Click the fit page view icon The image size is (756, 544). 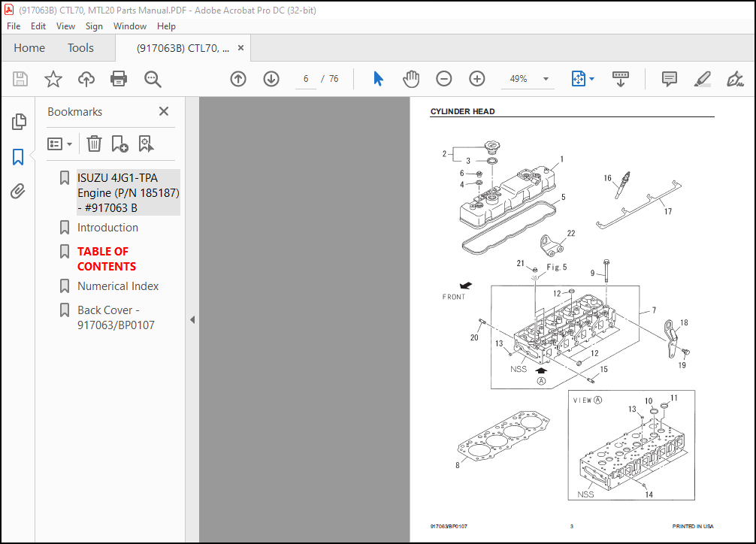[x=578, y=79]
